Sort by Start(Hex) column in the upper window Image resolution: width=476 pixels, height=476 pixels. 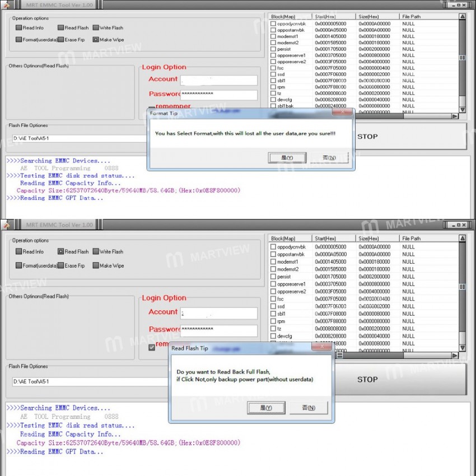click(x=334, y=16)
